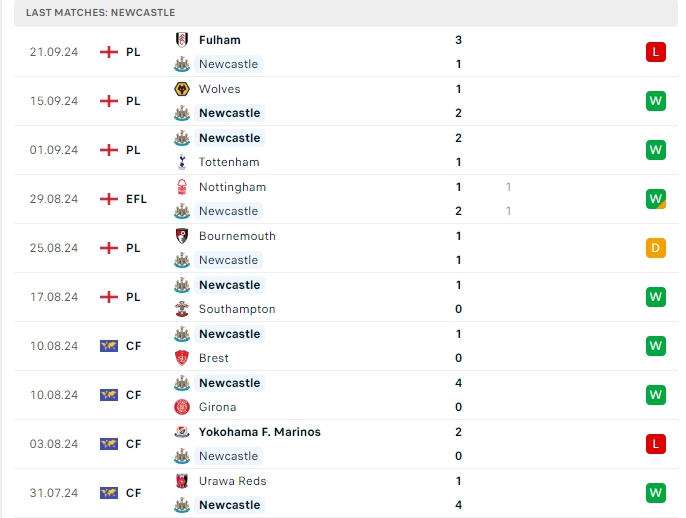Click the England flag beside EFL

[109, 199]
